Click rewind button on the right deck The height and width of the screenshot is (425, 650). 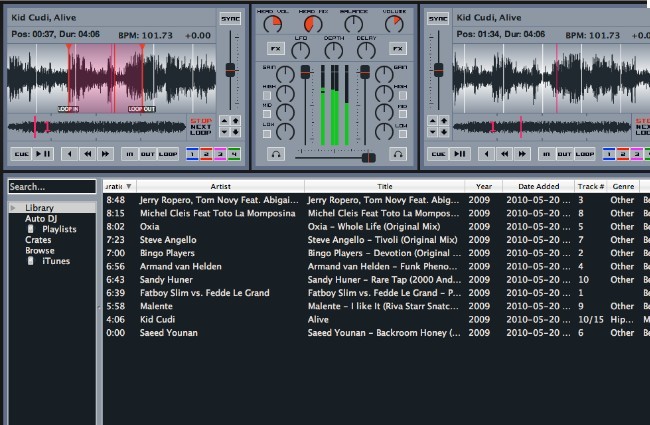click(504, 154)
